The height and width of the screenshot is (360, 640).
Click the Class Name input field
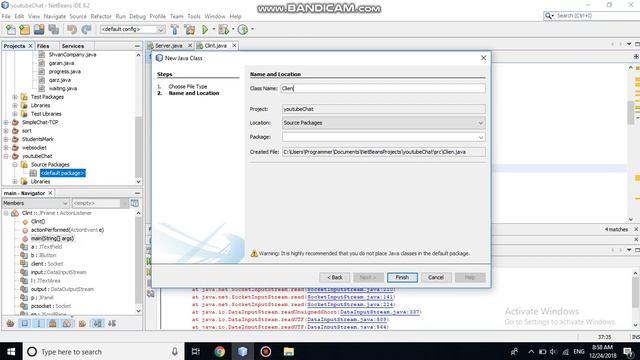click(383, 88)
